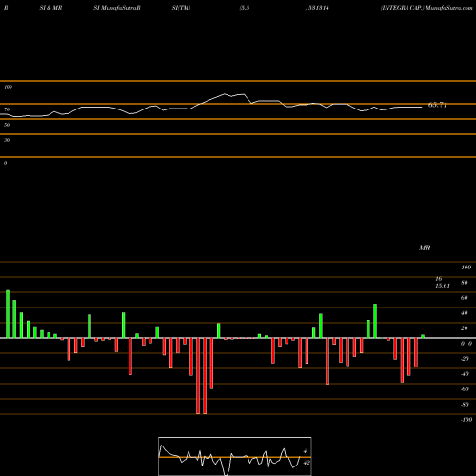Screen dimensions: 476x476
Task: Click the 'SI(TM)' header label
Action: click(x=181, y=8)
